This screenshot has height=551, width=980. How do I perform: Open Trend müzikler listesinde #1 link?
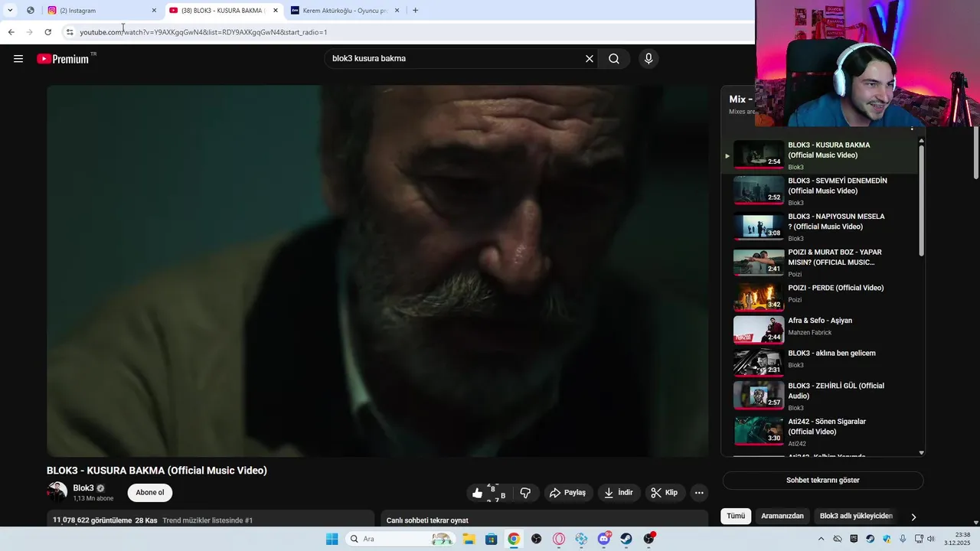pos(207,520)
